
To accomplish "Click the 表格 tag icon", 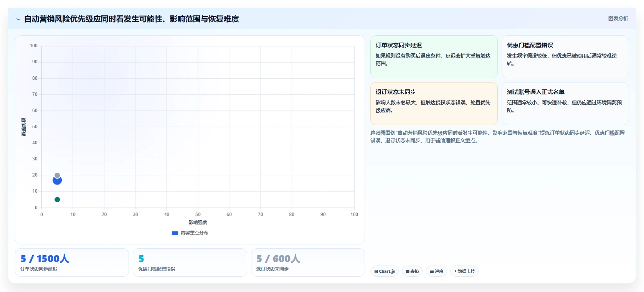I will pos(408,271).
